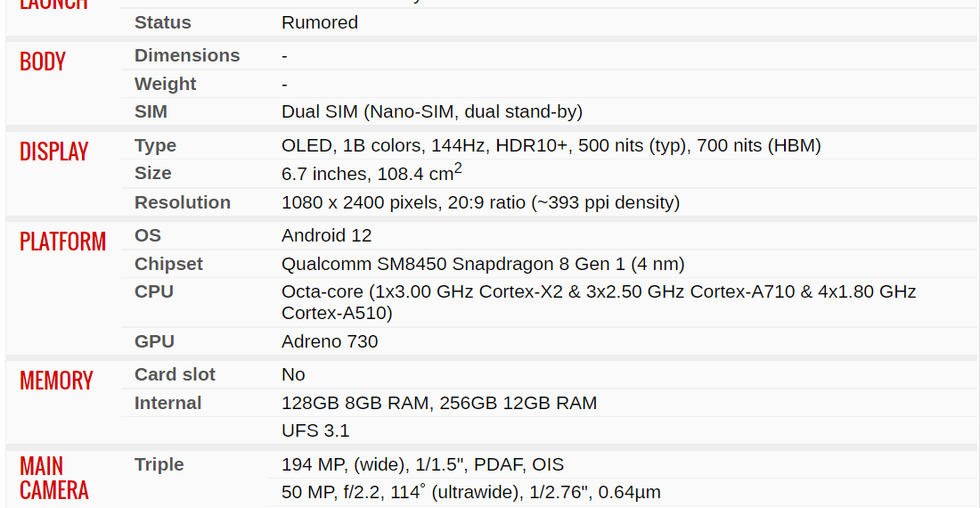This screenshot has height=508, width=980.
Task: Click the MEMORY section heading
Action: (56, 381)
